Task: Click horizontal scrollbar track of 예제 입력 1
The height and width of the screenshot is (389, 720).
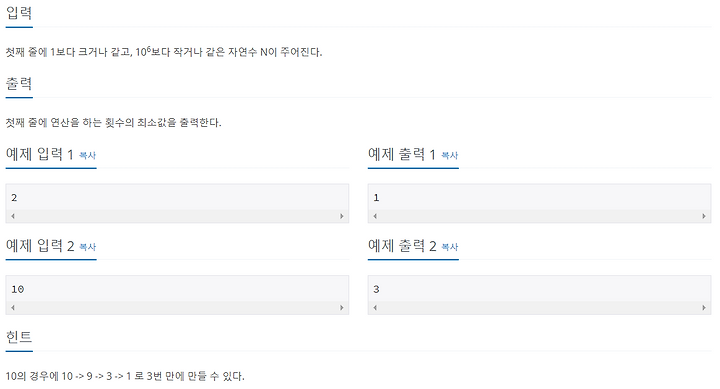Action: pos(177,216)
